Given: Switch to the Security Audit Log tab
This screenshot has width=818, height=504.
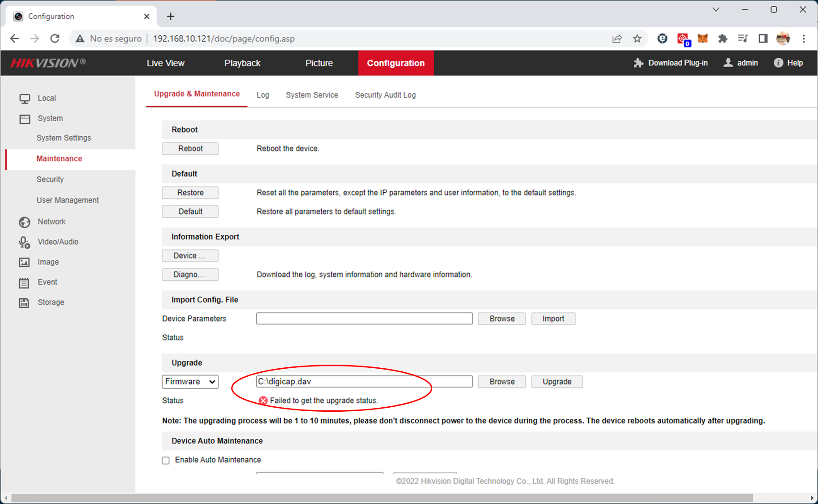Looking at the screenshot, I should pyautogui.click(x=385, y=95).
